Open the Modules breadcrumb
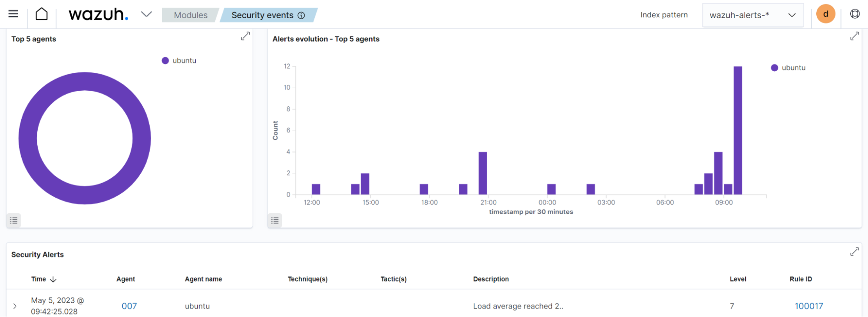Viewport: 868px width, 317px height. 191,15
